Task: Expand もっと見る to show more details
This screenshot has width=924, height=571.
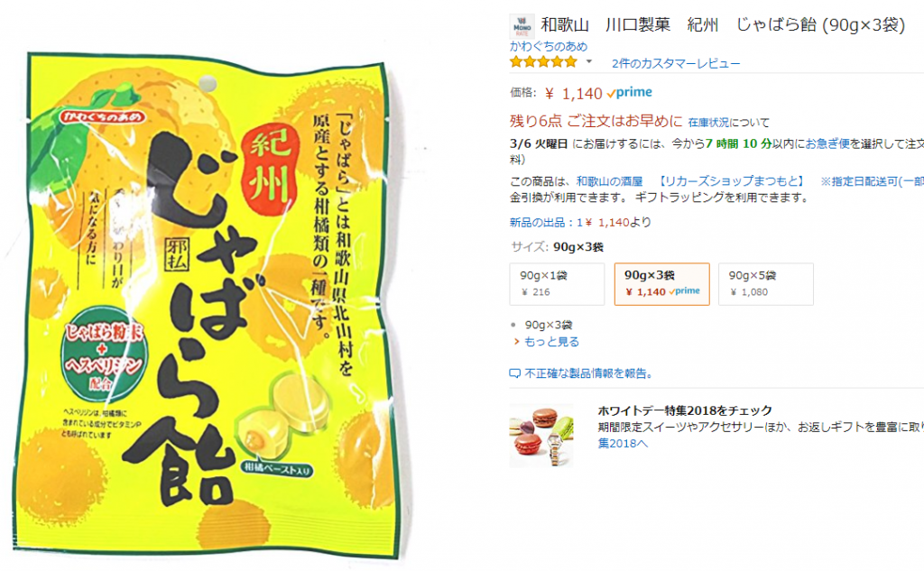Action: click(551, 342)
